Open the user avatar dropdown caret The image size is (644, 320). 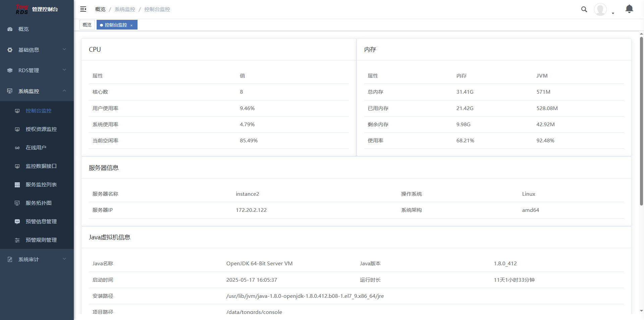point(613,13)
